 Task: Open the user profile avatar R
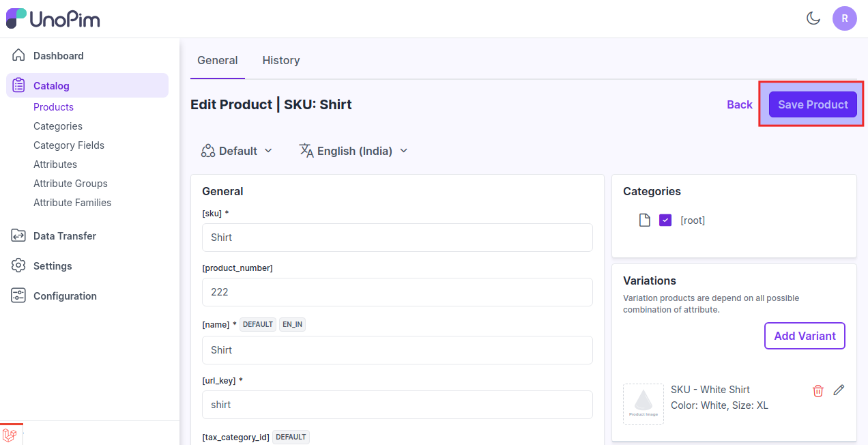844,18
